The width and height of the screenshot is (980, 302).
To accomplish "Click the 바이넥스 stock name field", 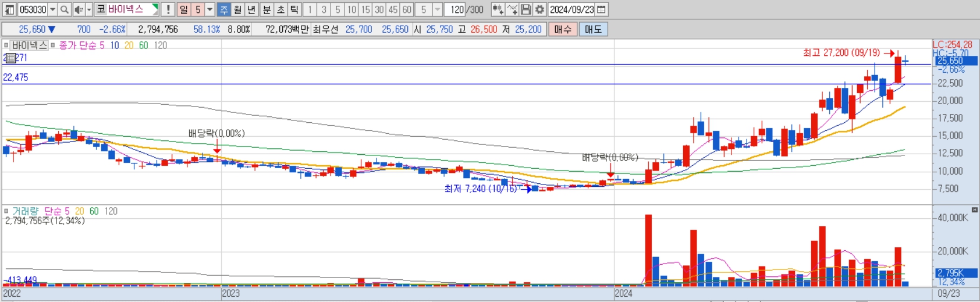I will pyautogui.click(x=132, y=9).
